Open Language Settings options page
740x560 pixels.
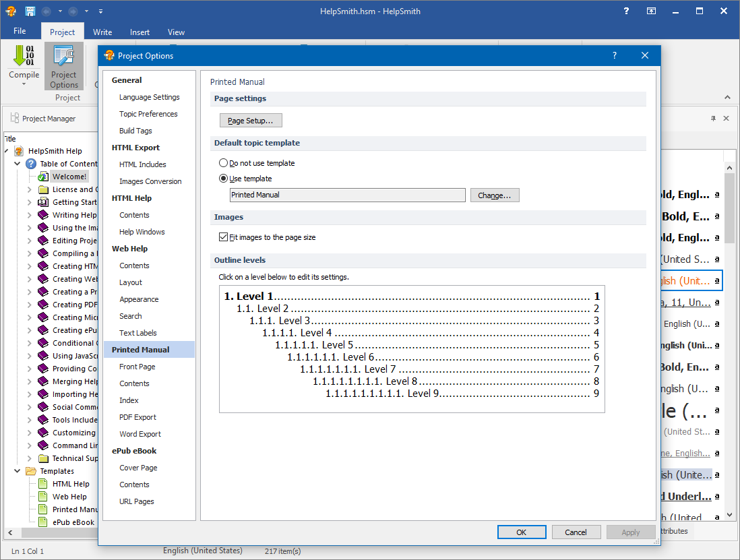[149, 97]
